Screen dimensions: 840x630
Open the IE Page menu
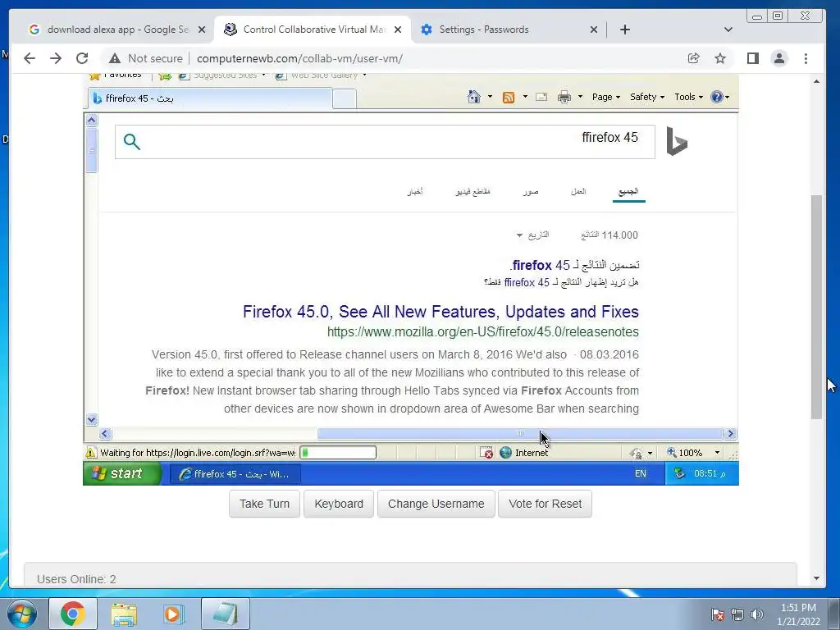(606, 97)
